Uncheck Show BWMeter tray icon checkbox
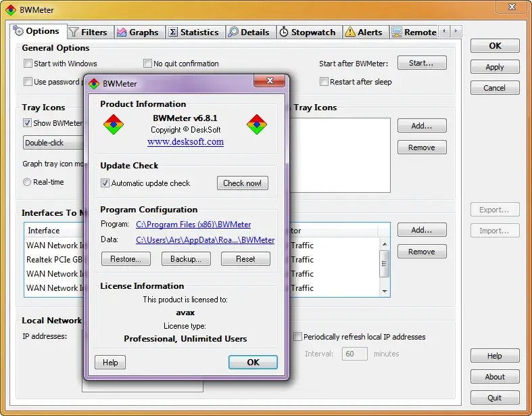Screen dimensions: 532x416 (28, 123)
